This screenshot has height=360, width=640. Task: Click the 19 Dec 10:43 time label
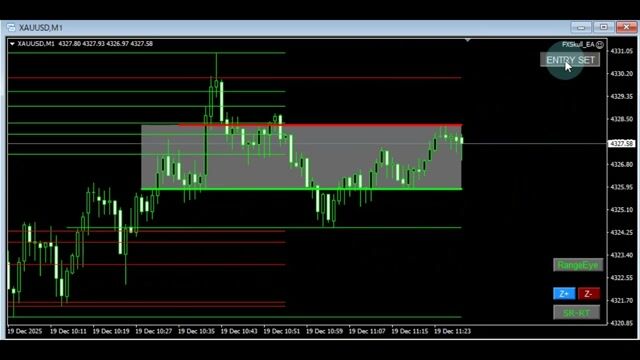pos(239,331)
